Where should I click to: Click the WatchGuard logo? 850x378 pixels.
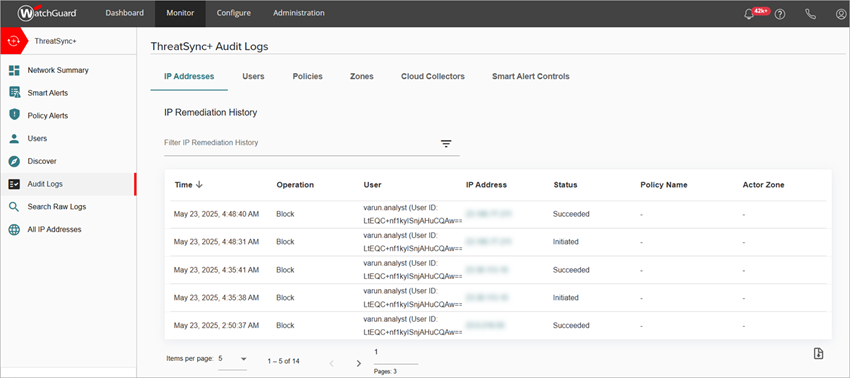pos(47,13)
